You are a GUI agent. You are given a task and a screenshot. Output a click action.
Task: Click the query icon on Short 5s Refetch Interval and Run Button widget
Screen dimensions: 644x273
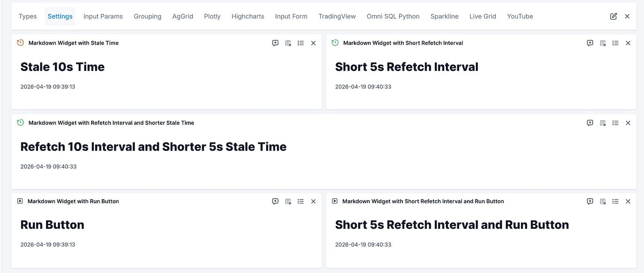point(602,201)
